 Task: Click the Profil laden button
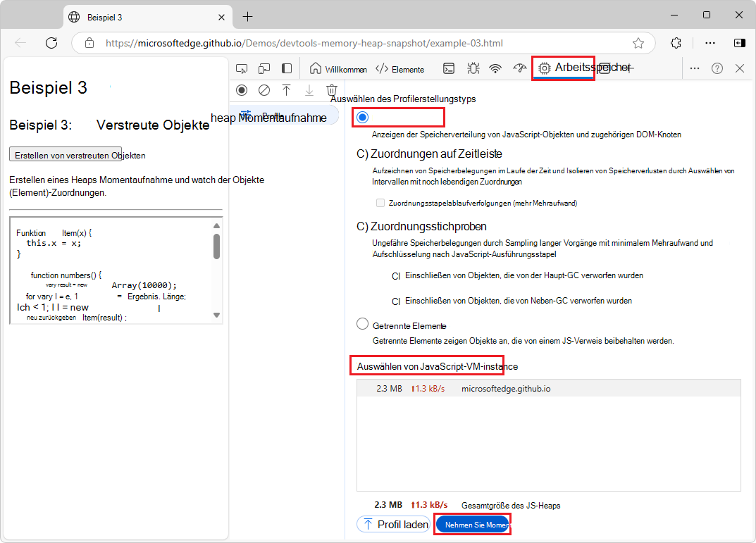392,524
